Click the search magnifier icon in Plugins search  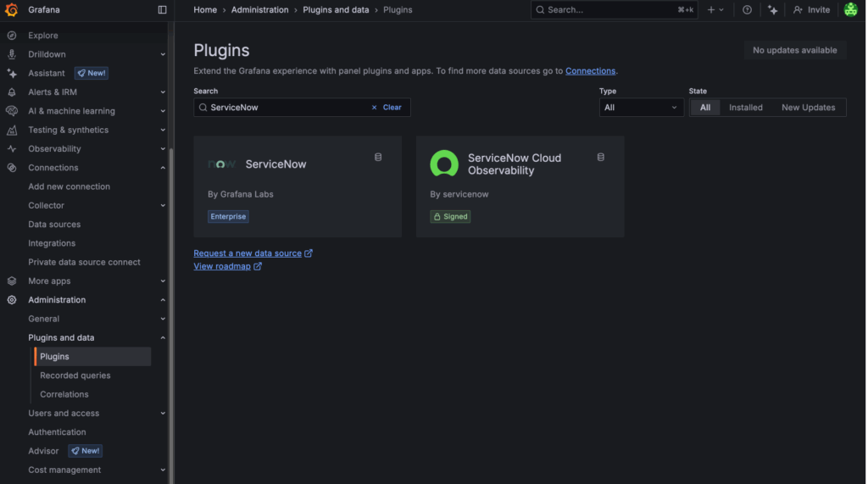pyautogui.click(x=203, y=108)
